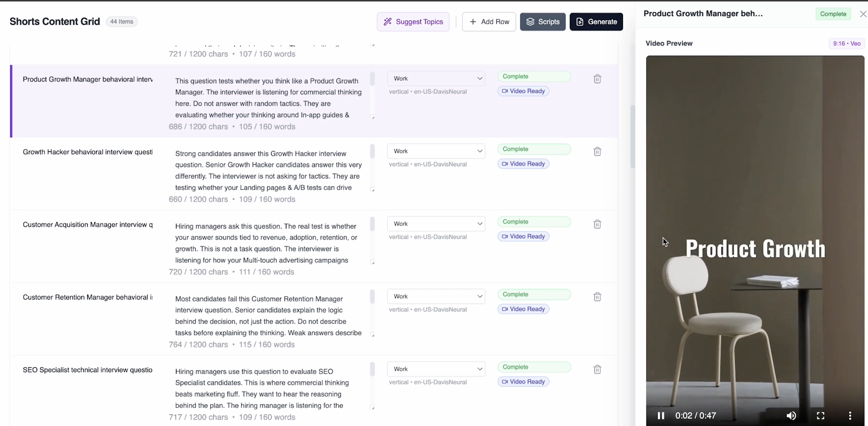The height and width of the screenshot is (426, 868).
Task: Open the video player more options menu
Action: click(x=850, y=415)
